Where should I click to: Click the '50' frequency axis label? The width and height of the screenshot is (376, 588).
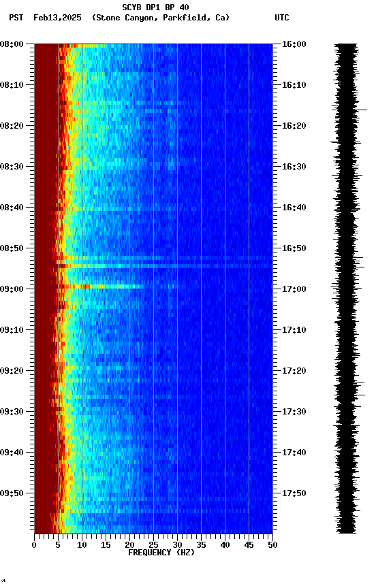click(272, 545)
